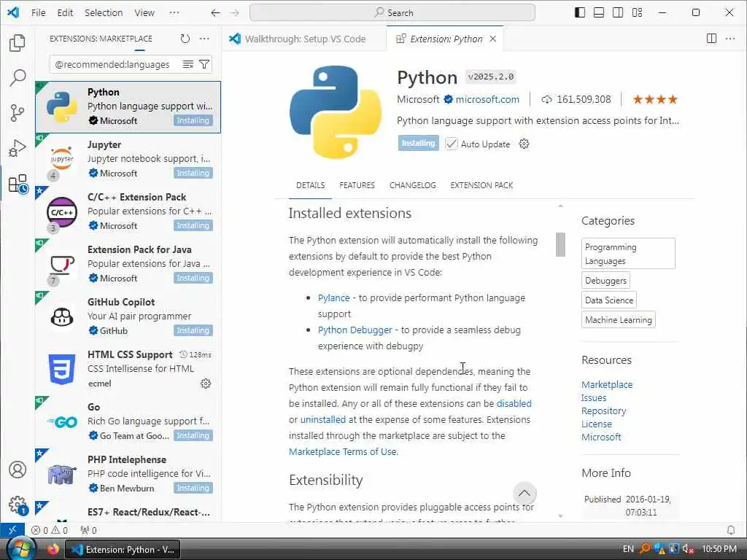Select the DETAILS tab
The width and height of the screenshot is (747, 560).
click(x=310, y=185)
